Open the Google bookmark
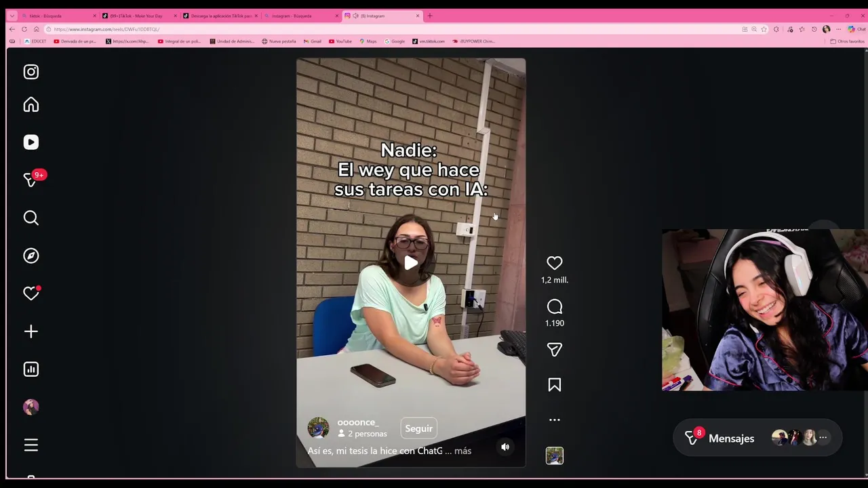 pyautogui.click(x=395, y=41)
